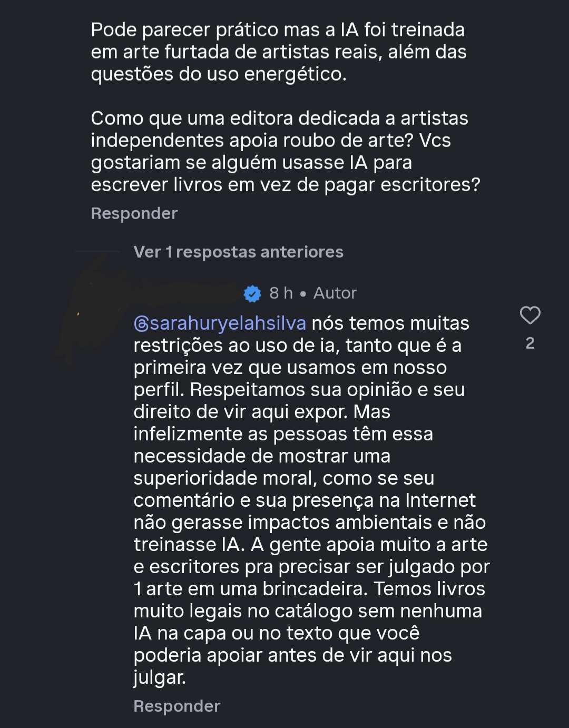View the like count "2" under the heart
Image resolution: width=569 pixels, height=728 pixels.
pyautogui.click(x=530, y=343)
